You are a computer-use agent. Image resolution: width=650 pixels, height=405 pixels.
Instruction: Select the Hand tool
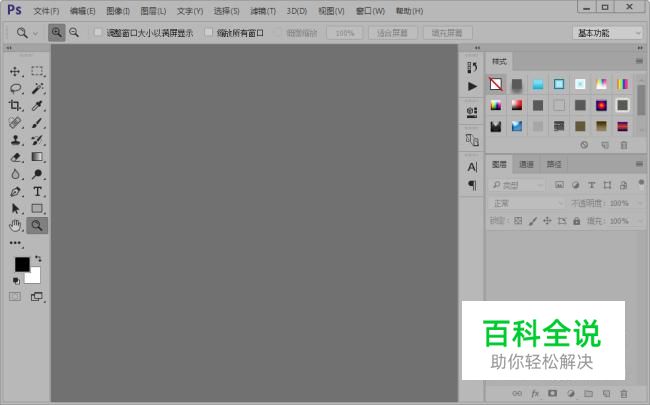[x=15, y=226]
